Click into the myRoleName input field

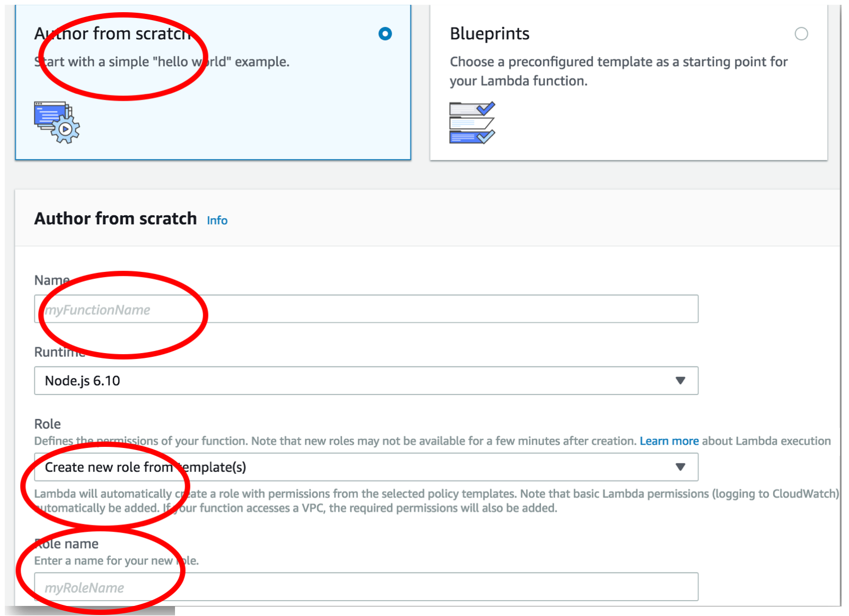pyautogui.click(x=366, y=587)
